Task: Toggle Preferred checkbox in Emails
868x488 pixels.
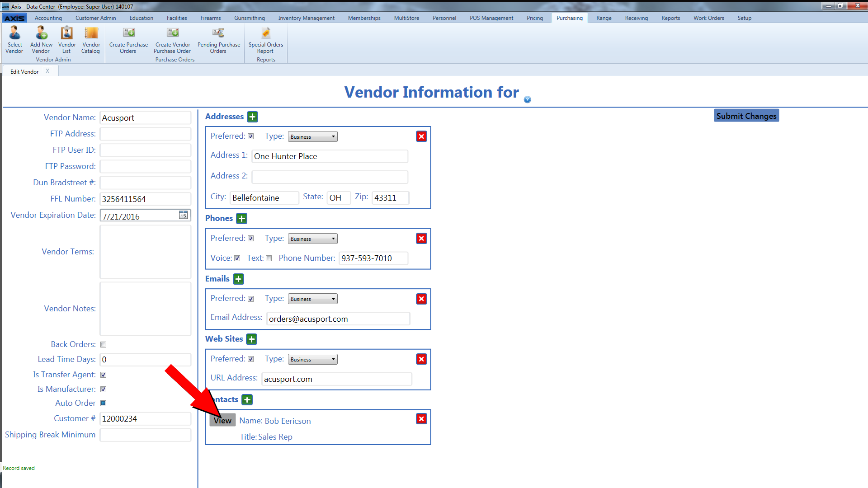Action: [251, 299]
